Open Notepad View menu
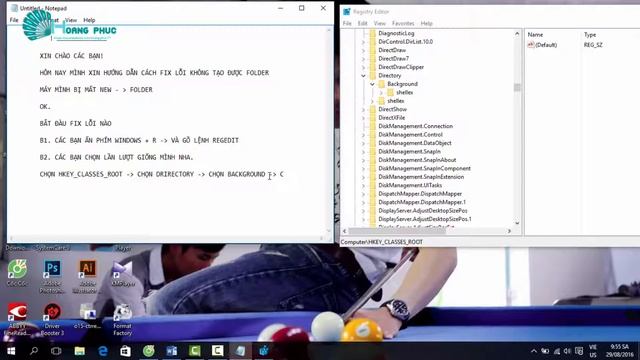640x360 pixels. (71, 20)
